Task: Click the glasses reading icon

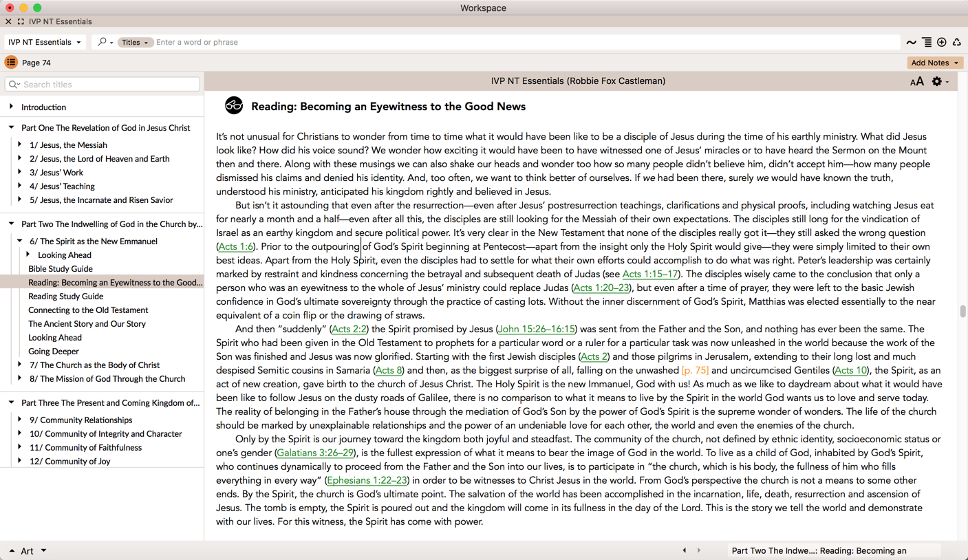Action: 234,105
